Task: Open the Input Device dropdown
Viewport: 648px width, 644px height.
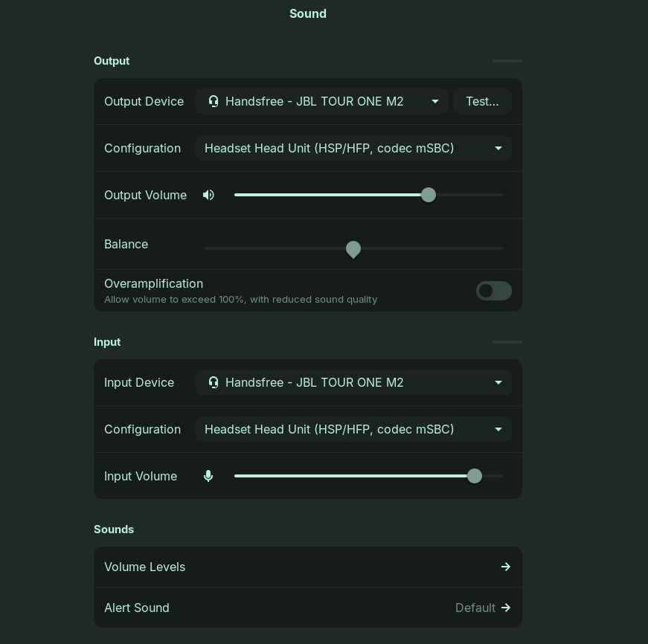Action: (353, 382)
